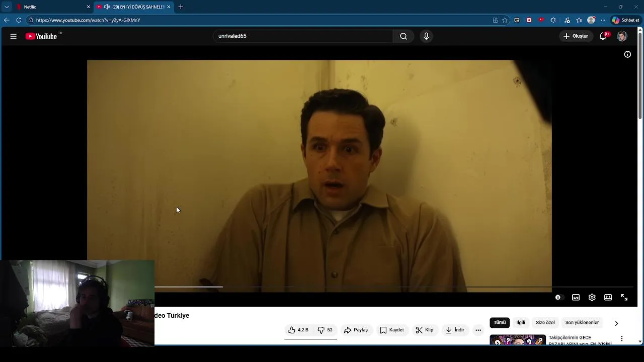Image resolution: width=644 pixels, height=362 pixels.
Task: Switch player to theater mode
Action: (x=608, y=298)
